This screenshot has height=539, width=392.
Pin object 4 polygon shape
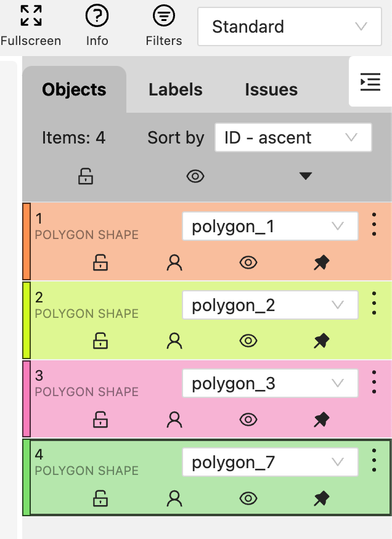[321, 498]
